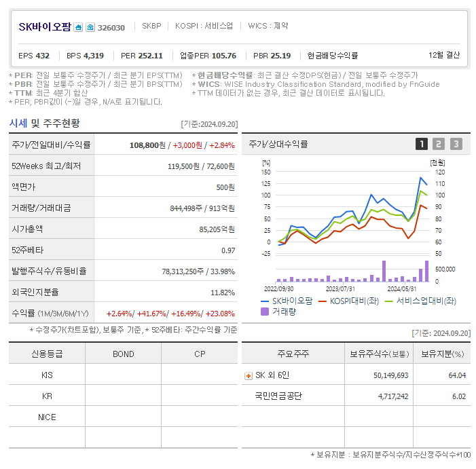
Task: Click the 78,313,250주 / 33.98% value
Action: [x=198, y=271]
